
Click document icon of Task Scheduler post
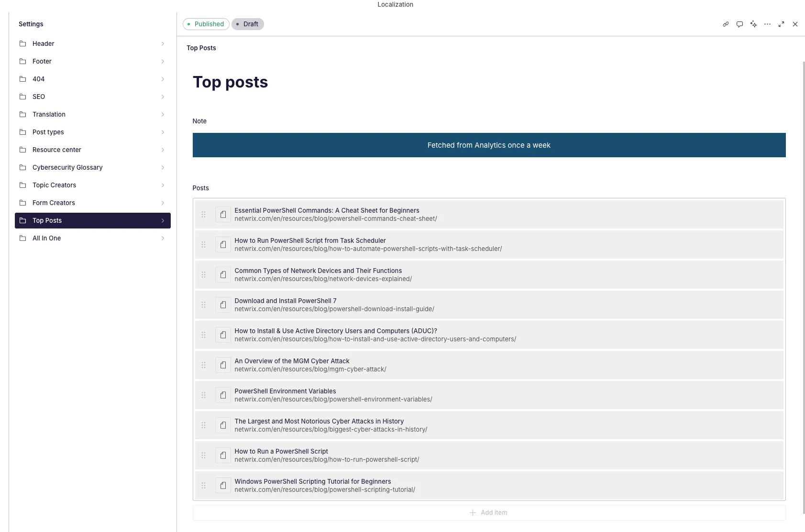[223, 245]
